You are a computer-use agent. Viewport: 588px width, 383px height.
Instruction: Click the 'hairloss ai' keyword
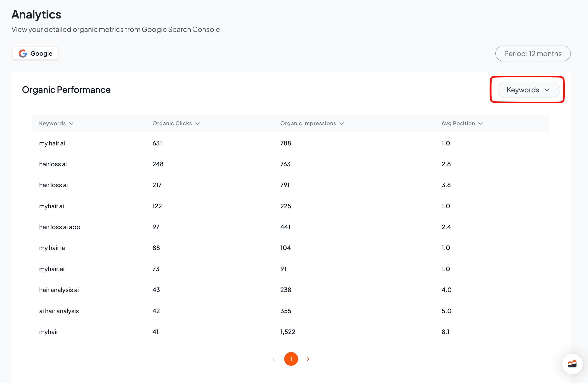click(53, 164)
